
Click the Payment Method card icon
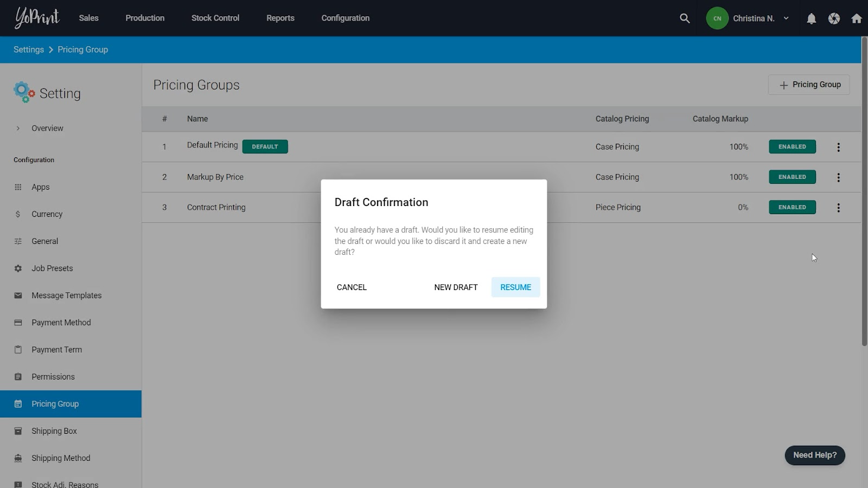coord(18,323)
